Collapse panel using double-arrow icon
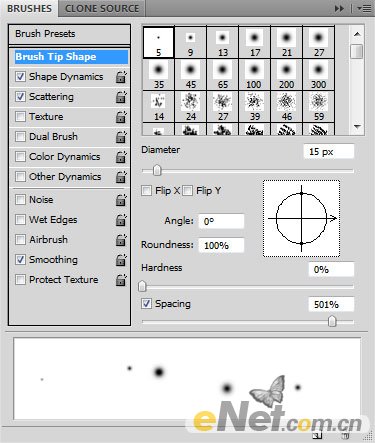 339,9
